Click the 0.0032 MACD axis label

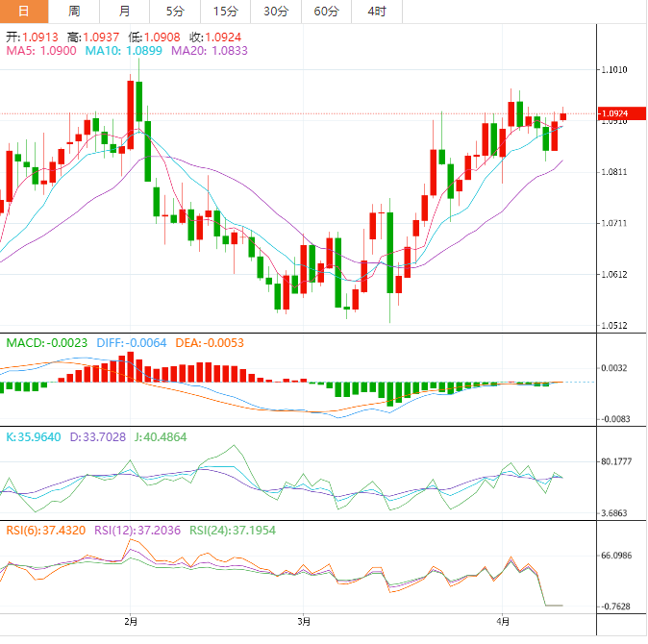click(613, 368)
